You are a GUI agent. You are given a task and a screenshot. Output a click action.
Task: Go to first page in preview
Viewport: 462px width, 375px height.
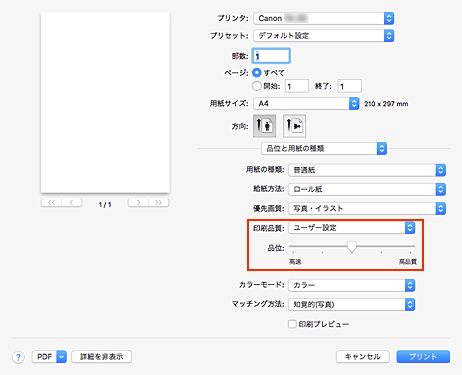pos(51,202)
